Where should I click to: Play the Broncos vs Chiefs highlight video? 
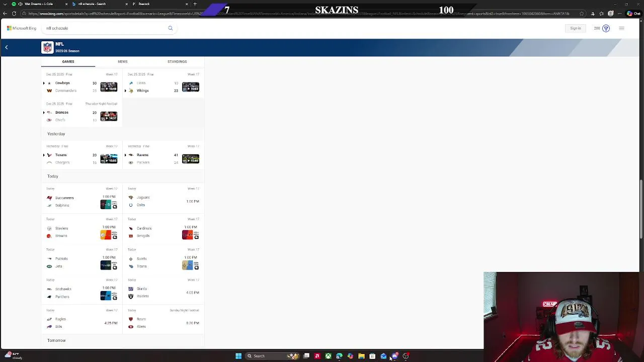pos(109,116)
